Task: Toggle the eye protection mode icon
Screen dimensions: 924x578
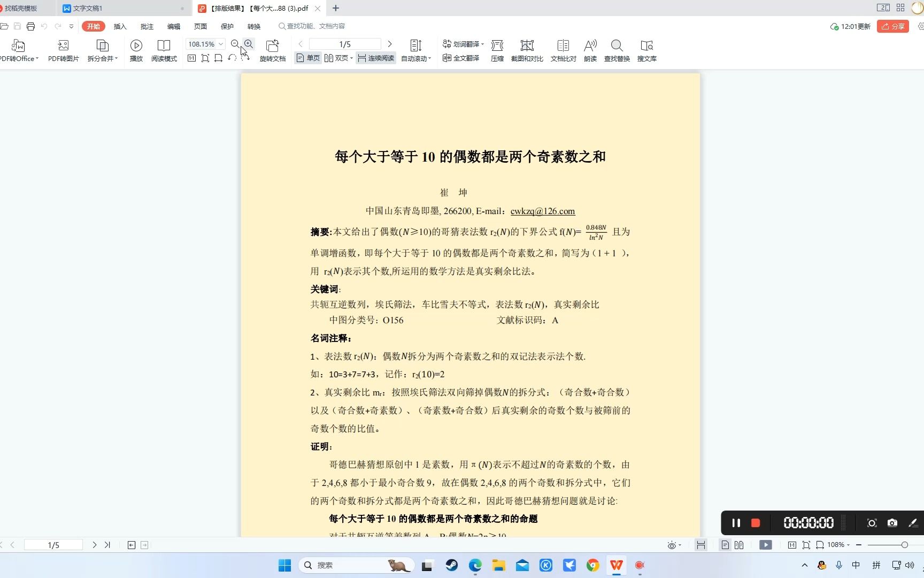Action: pyautogui.click(x=672, y=545)
